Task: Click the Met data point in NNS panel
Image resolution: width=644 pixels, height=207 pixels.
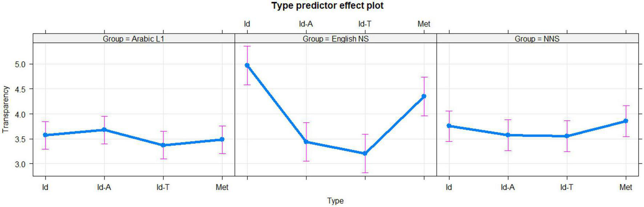Action: [626, 121]
